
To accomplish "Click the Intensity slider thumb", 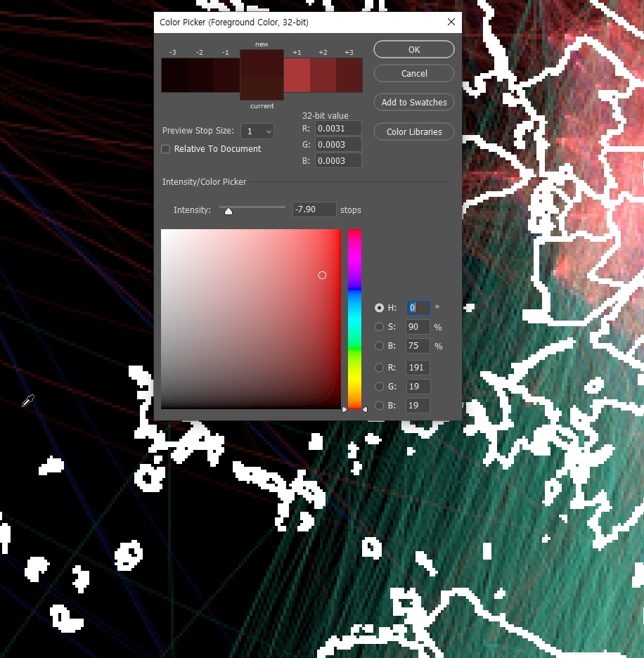I will coord(228,211).
